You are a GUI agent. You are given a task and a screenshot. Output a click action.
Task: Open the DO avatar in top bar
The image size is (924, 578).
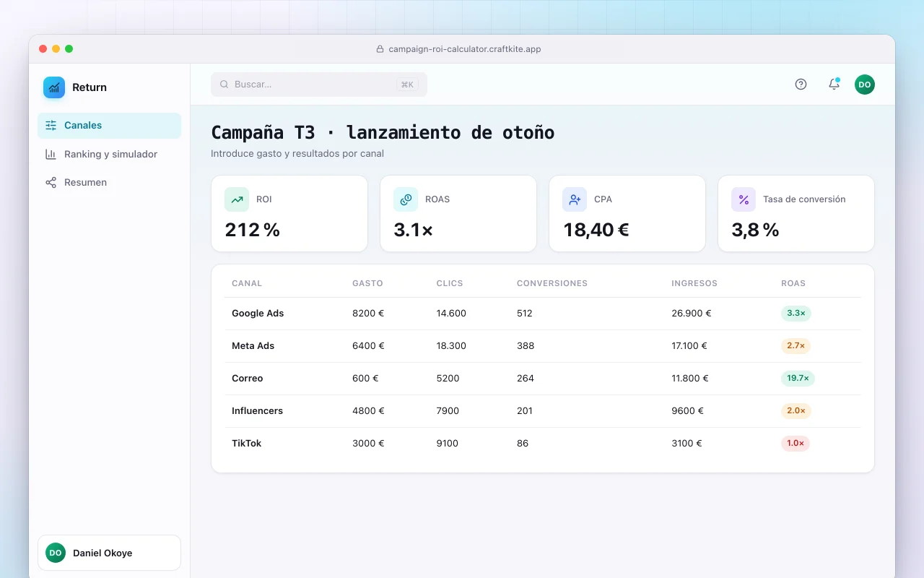pyautogui.click(x=865, y=85)
